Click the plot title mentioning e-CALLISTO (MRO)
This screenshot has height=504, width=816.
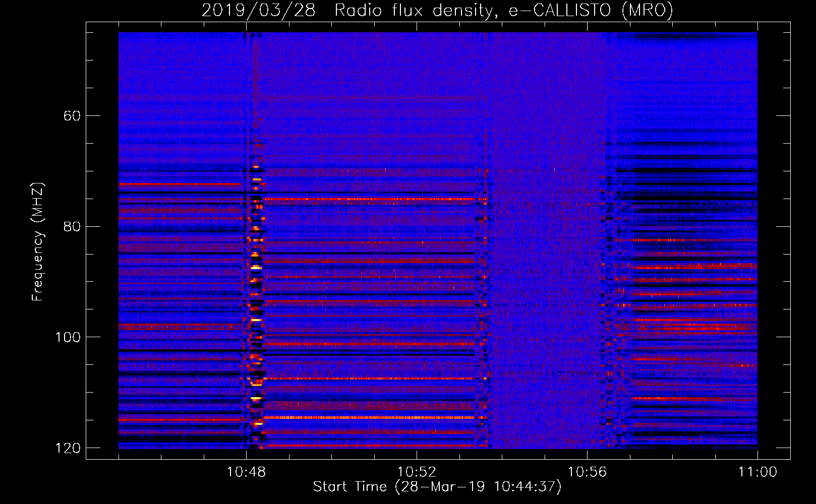pos(437,10)
